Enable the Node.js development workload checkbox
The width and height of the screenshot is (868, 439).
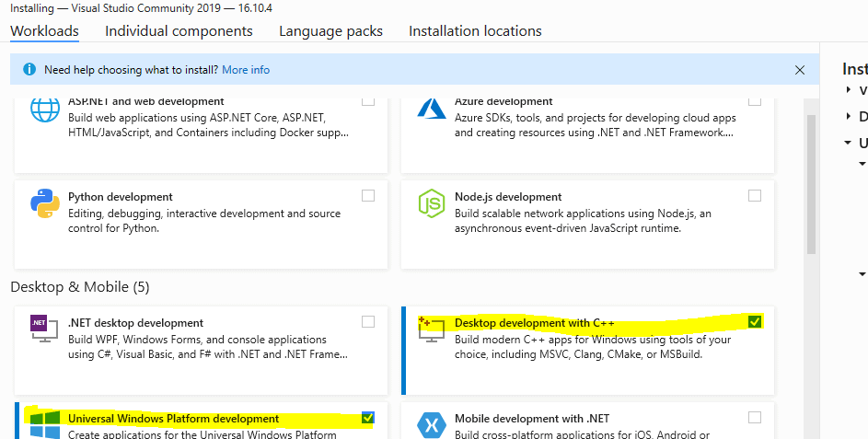coord(754,196)
